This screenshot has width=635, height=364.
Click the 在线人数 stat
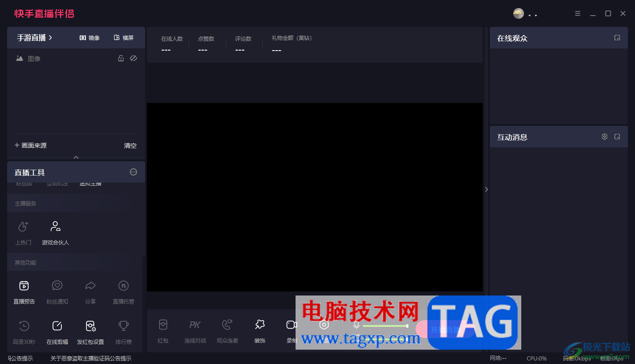(x=172, y=44)
